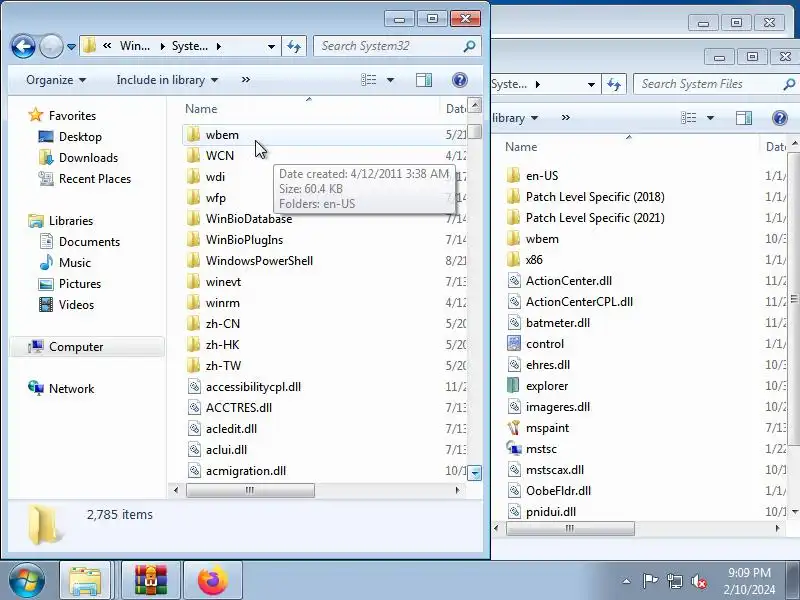Click the Forward arrow in System32 window
Viewport: 800px width, 600px height.
pyautogui.click(x=51, y=46)
